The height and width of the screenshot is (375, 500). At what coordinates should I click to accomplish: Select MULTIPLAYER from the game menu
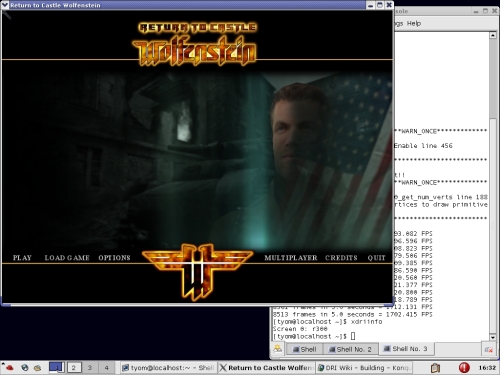[291, 258]
